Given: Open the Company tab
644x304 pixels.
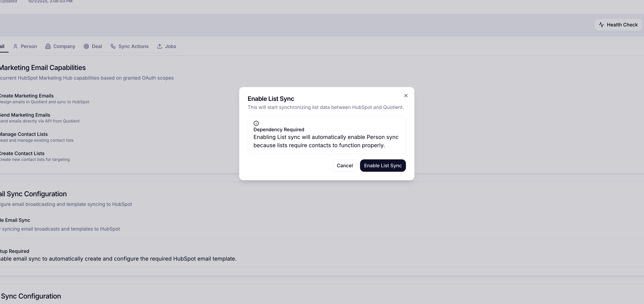Looking at the screenshot, I should coord(60,46).
